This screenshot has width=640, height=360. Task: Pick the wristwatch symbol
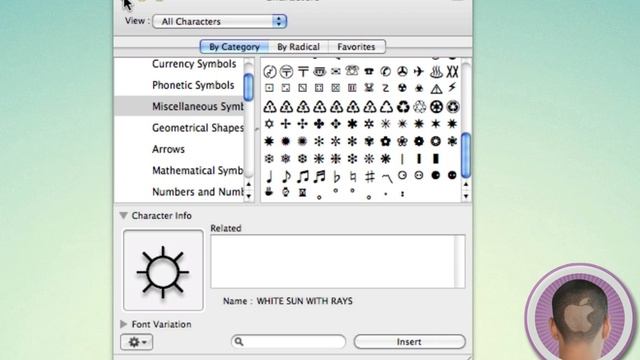(x=286, y=191)
